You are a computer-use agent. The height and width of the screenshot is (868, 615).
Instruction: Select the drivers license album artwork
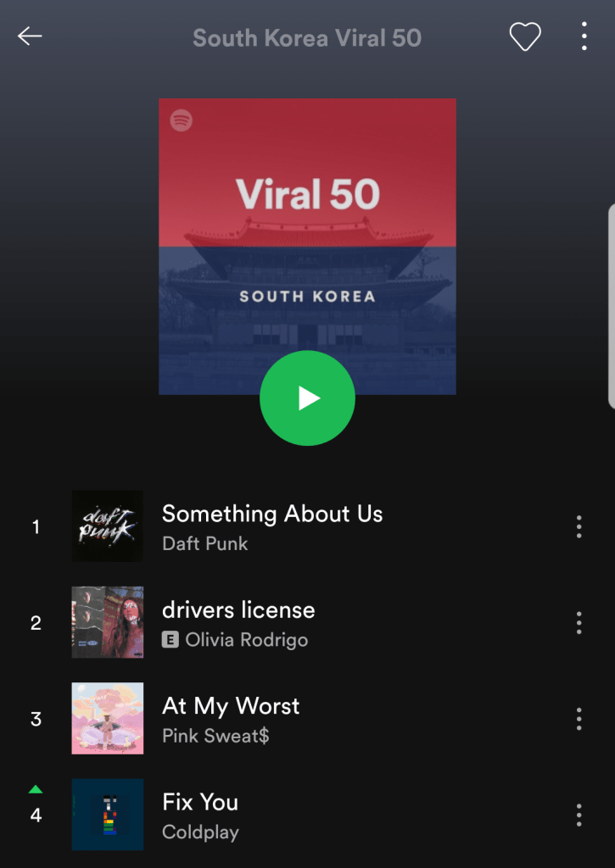click(108, 622)
